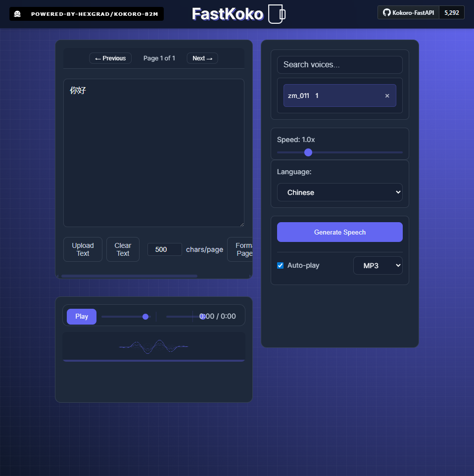Click the resize grip of the text area
474x476 pixels.
(x=242, y=225)
